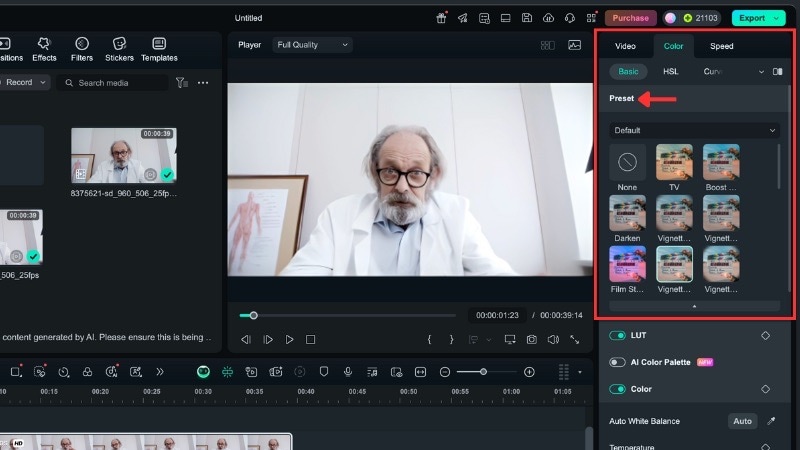Open the Templates panel
800x450 pixels.
click(159, 49)
